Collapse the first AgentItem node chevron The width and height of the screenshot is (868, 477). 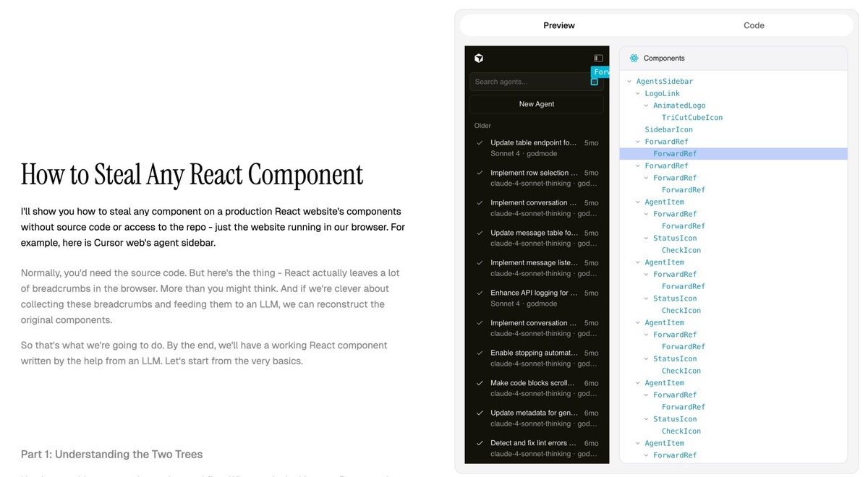point(638,202)
